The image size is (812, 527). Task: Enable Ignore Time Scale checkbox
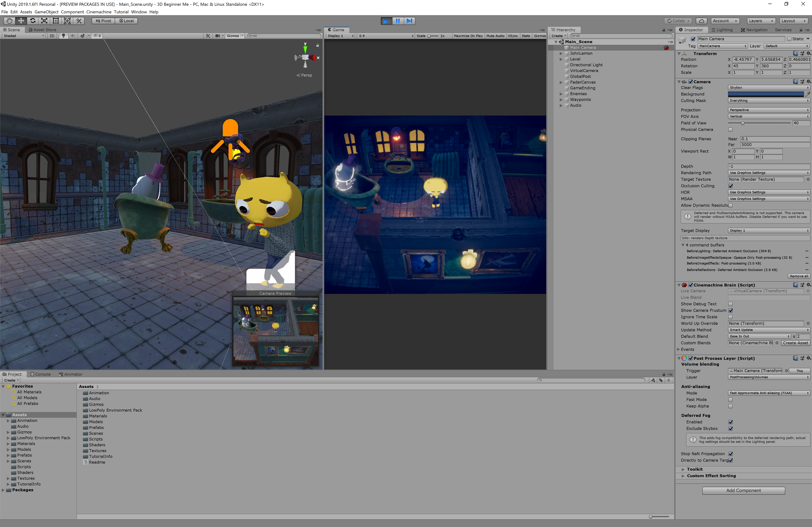730,317
